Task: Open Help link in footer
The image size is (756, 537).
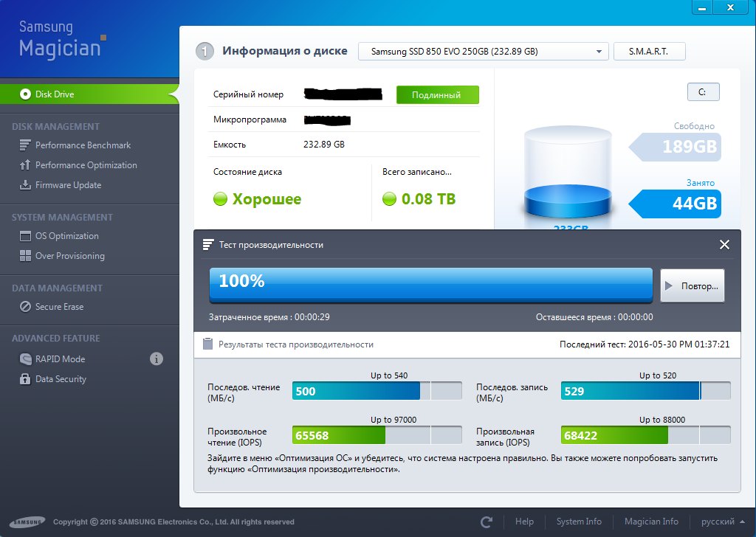Action: (x=524, y=522)
